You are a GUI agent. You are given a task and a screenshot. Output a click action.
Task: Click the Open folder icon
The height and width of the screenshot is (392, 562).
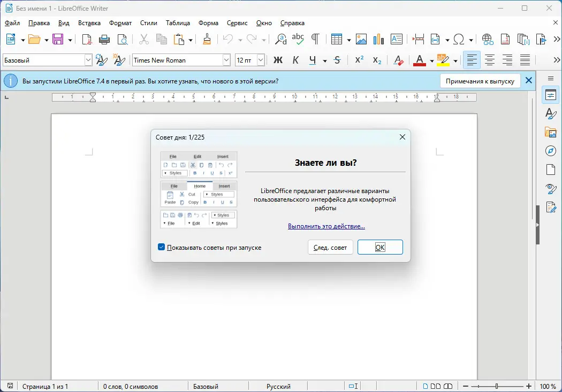pyautogui.click(x=34, y=39)
